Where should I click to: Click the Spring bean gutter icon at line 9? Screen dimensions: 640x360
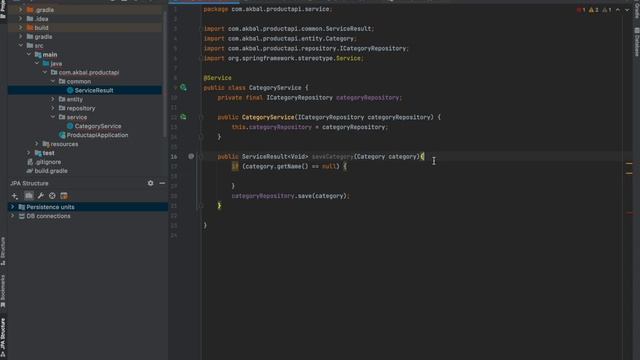(x=183, y=87)
